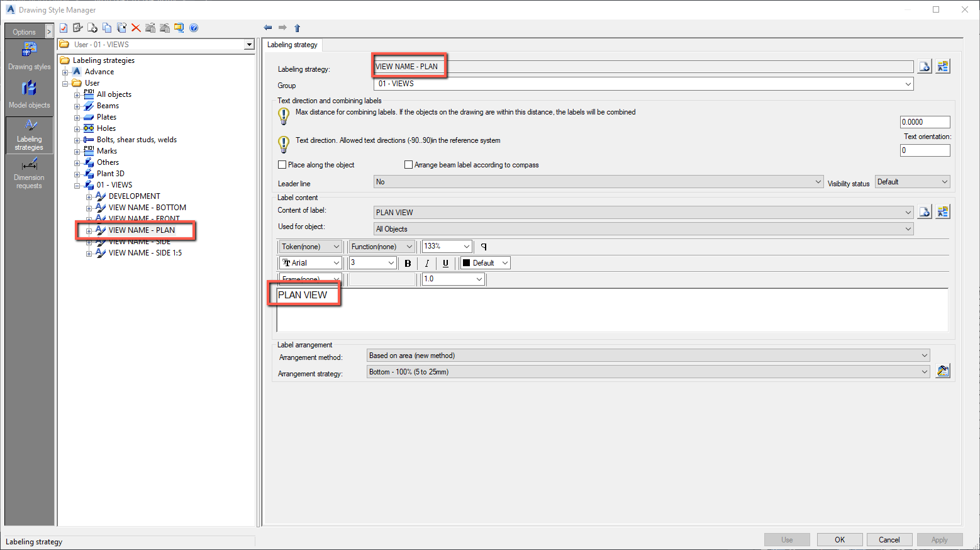Open the Arrangement strategy edit icon
Viewport: 980px width, 550px height.
tap(942, 371)
